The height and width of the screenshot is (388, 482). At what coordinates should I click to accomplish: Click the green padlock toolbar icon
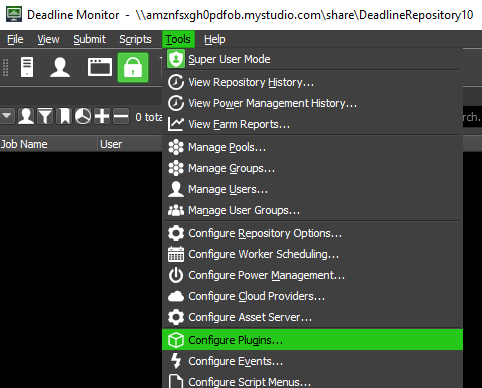click(133, 67)
